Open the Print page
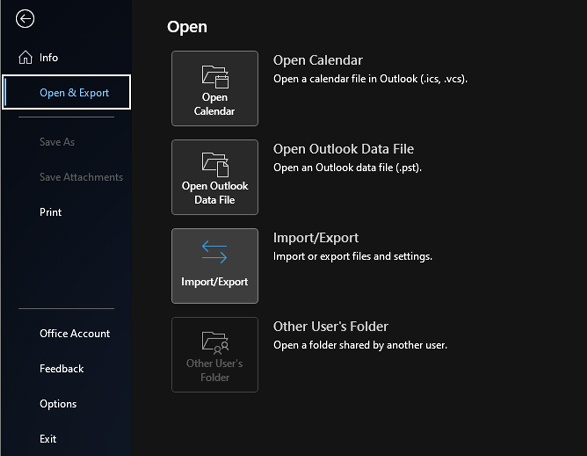Screen dimensions: 587x456 66,212
